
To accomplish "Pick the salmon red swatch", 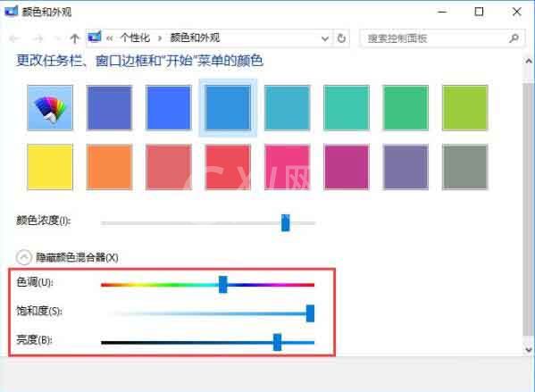I will pos(169,167).
